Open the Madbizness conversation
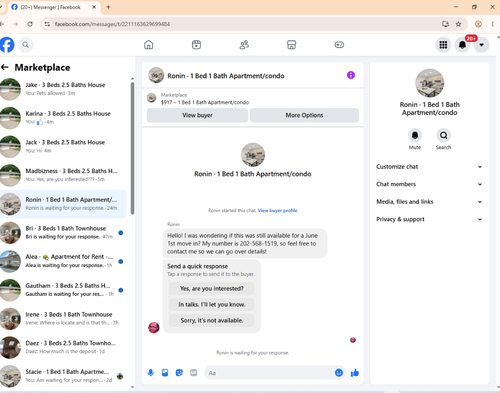500x393 pixels. (x=63, y=175)
